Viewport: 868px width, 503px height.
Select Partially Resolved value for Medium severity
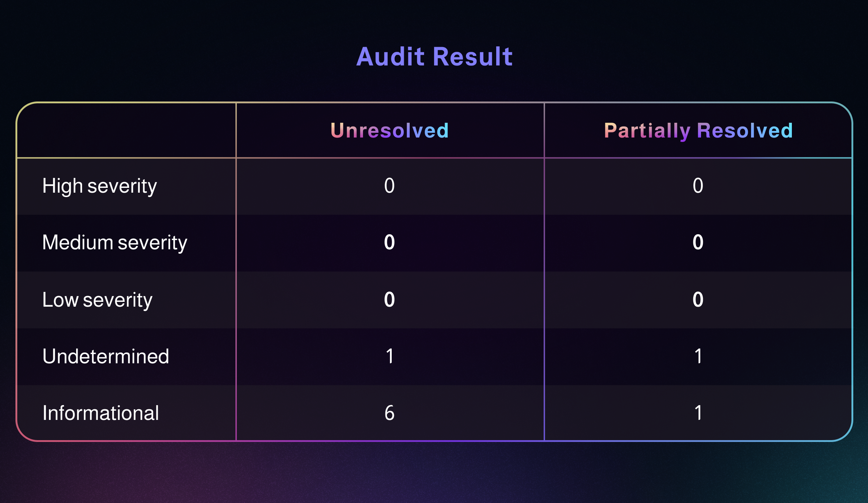tap(698, 243)
